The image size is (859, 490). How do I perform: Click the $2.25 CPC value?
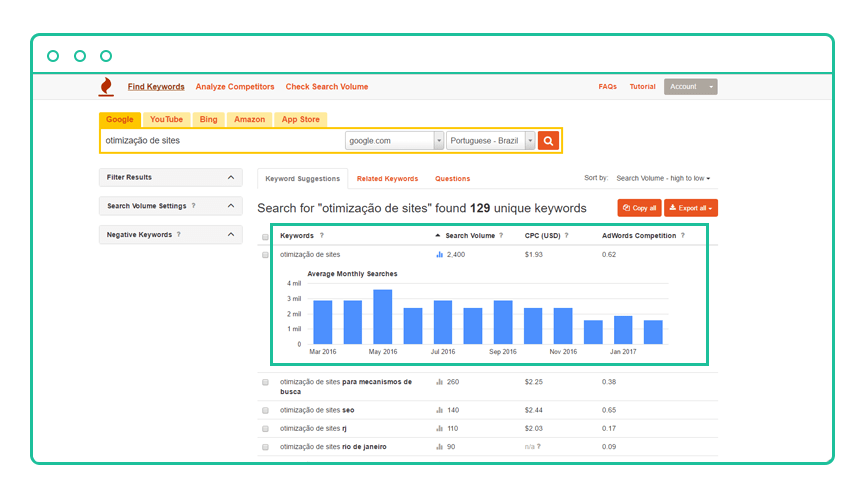point(534,382)
